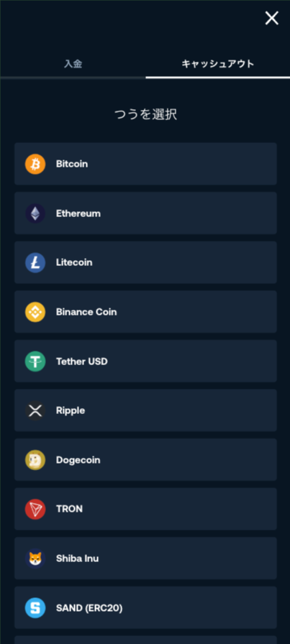The width and height of the screenshot is (290, 644).
Task: Close the dialog with the X button
Action: [271, 18]
